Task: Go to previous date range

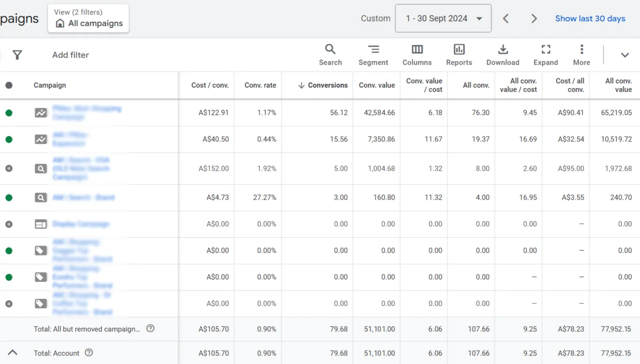Action: [x=506, y=18]
